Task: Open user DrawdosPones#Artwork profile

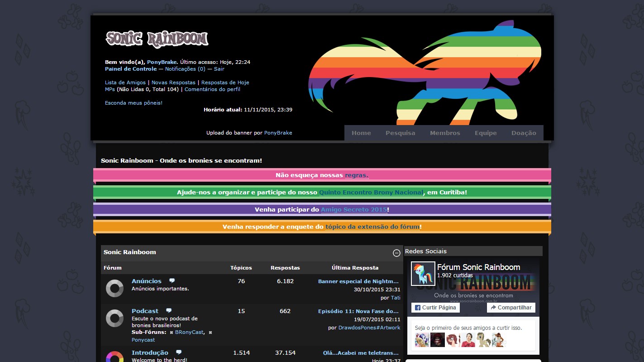Action: point(369,328)
